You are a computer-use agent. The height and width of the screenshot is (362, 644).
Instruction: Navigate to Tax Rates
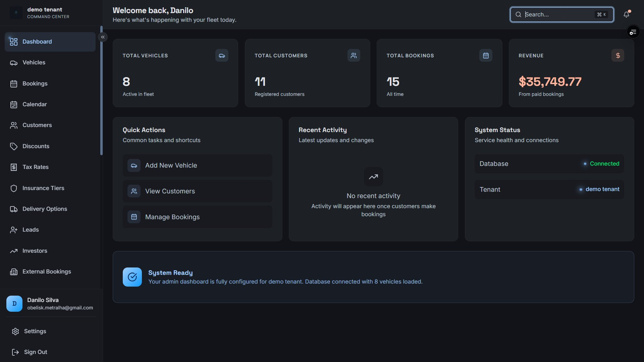pyautogui.click(x=50, y=167)
